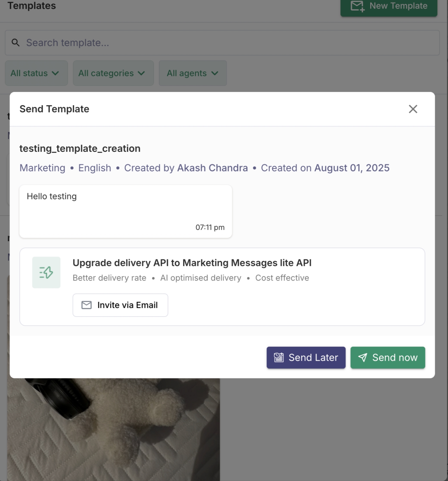The width and height of the screenshot is (448, 481).
Task: Click the Invite via Email button text
Action: click(x=127, y=305)
